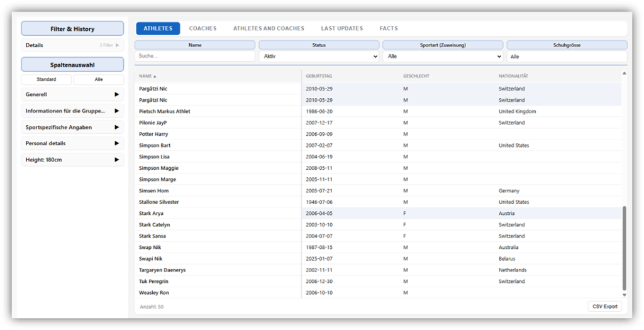Click the sort arrow beside NAME header
The width and height of the screenshot is (644, 330).
(x=155, y=76)
